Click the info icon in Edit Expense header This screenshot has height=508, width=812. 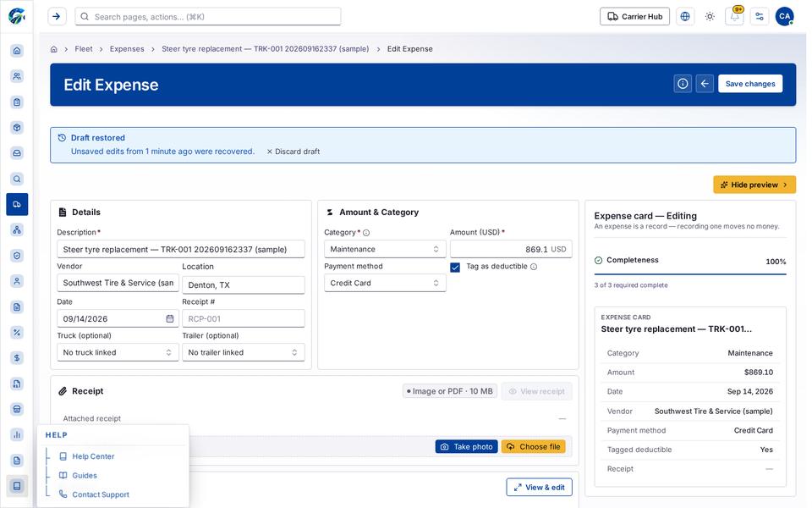coord(683,84)
